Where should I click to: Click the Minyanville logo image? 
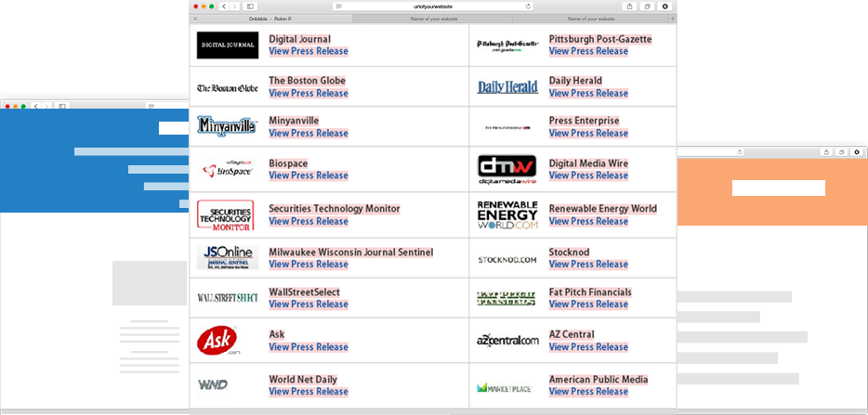pos(227,125)
